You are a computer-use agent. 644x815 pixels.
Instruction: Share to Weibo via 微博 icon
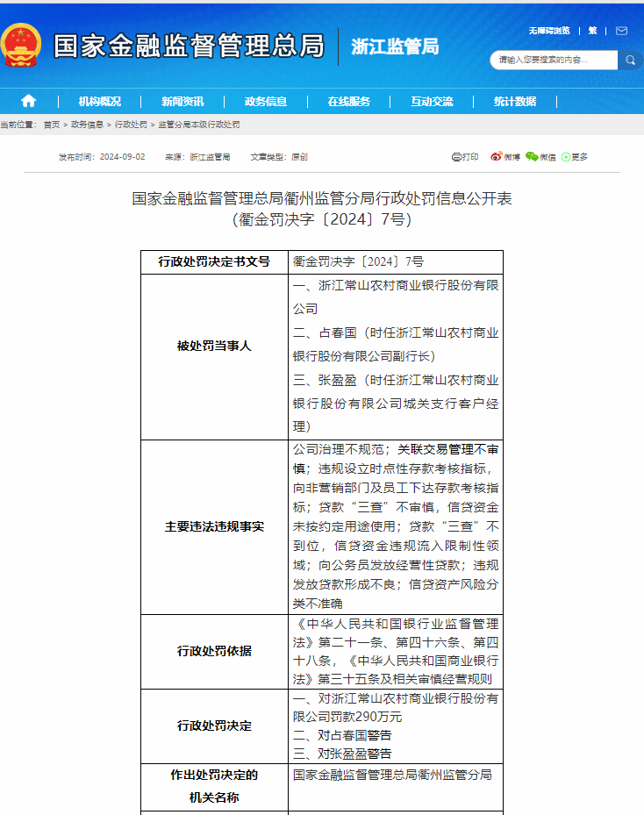(x=504, y=157)
